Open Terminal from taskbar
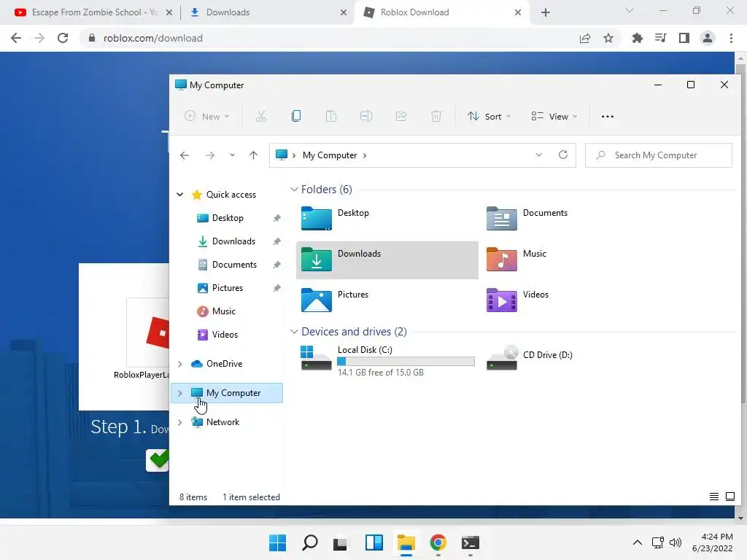 (x=471, y=542)
